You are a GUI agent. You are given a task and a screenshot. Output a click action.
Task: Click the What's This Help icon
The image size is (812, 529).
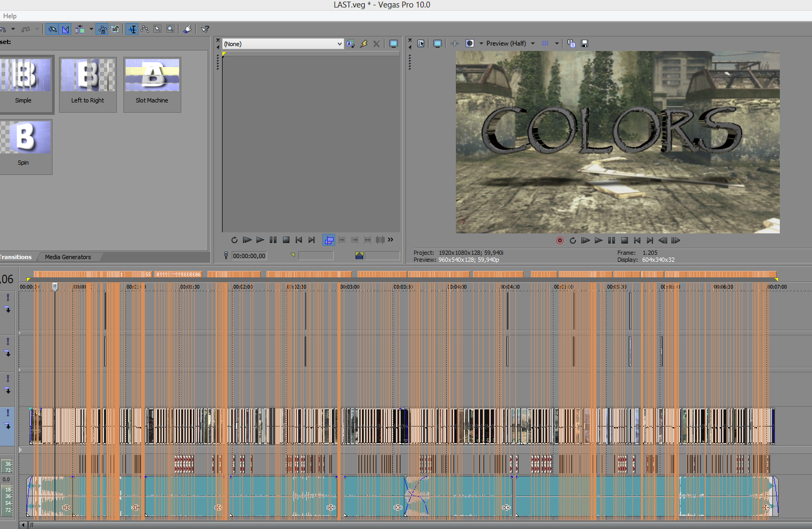205,29
